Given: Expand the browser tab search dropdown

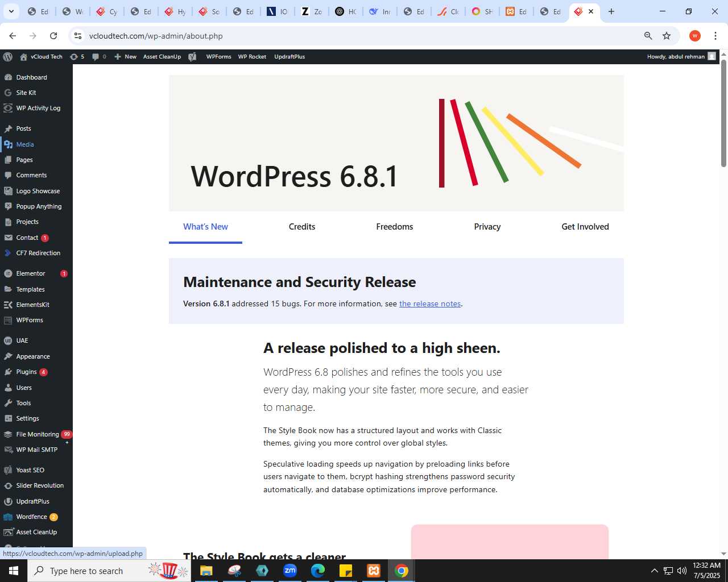Looking at the screenshot, I should [x=11, y=11].
